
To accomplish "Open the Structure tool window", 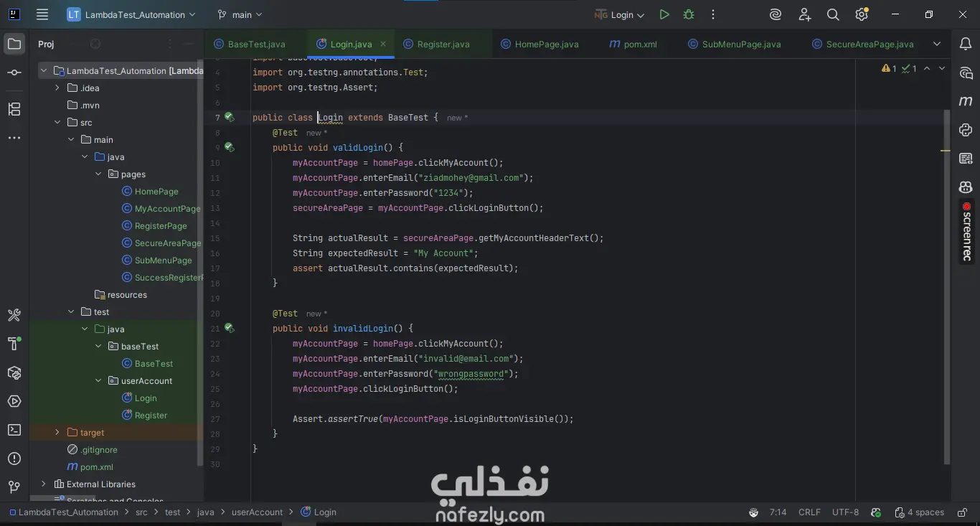I will pyautogui.click(x=14, y=109).
